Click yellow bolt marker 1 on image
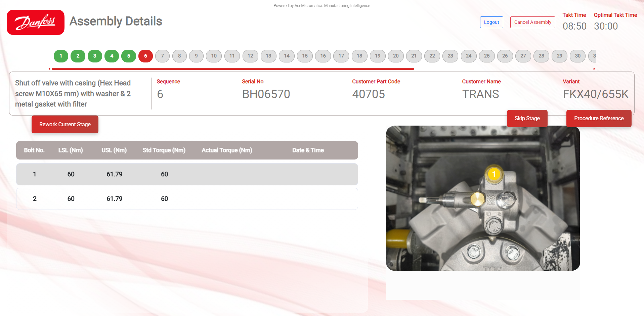This screenshot has height=316, width=644. 494,174
